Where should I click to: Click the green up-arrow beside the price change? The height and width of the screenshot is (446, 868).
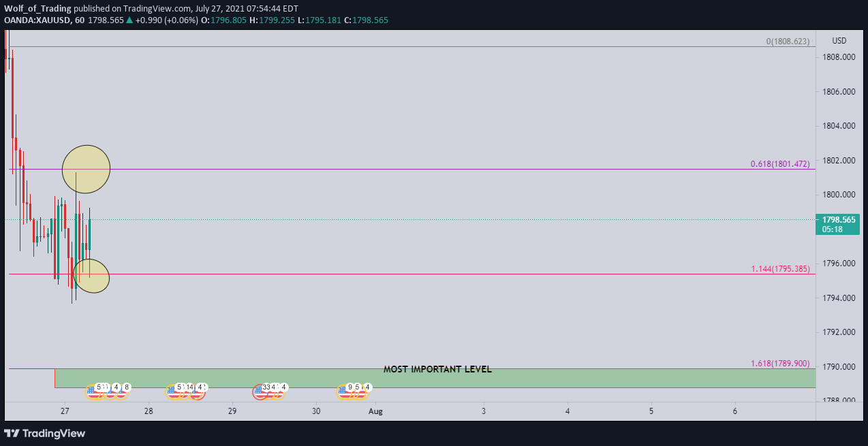(129, 20)
